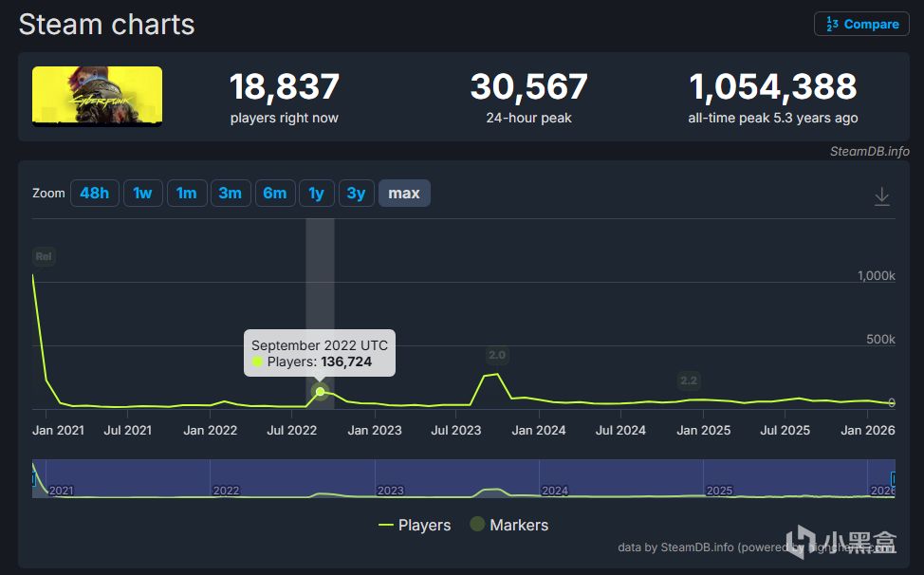The width and height of the screenshot is (924, 575).
Task: Click the Cyberpunk game thumbnail
Action: pos(97,96)
